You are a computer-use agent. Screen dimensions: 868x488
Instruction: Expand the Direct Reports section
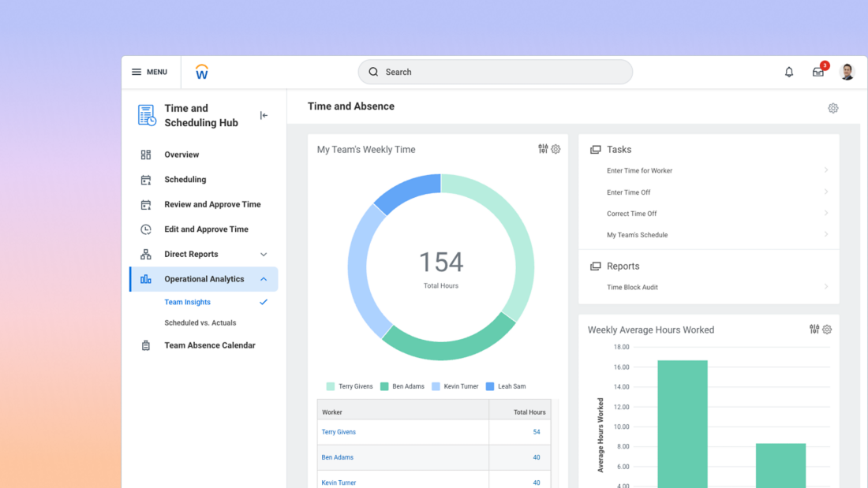coord(264,255)
